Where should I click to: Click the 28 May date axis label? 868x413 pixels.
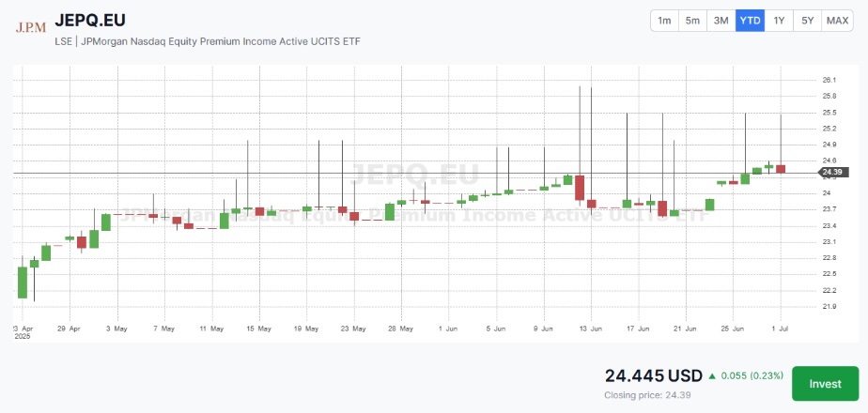[401, 329]
